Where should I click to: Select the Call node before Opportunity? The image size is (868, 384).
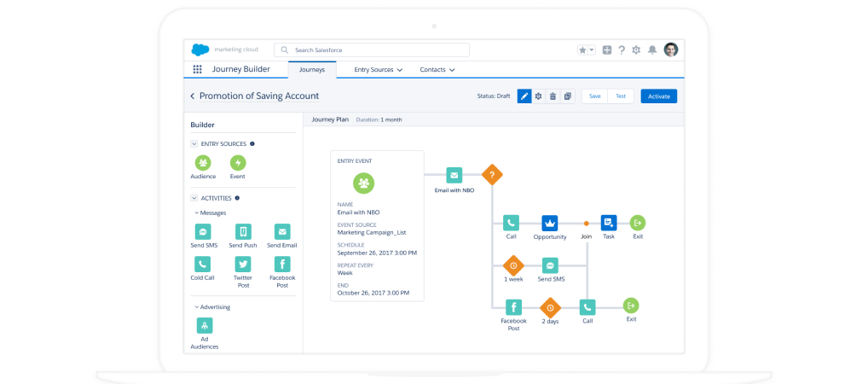coord(511,223)
